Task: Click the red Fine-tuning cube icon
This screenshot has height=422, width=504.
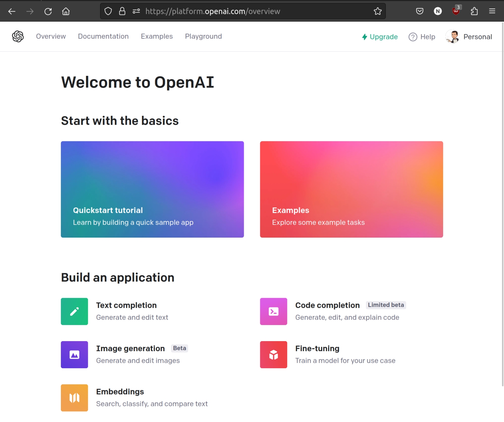Action: [x=273, y=355]
